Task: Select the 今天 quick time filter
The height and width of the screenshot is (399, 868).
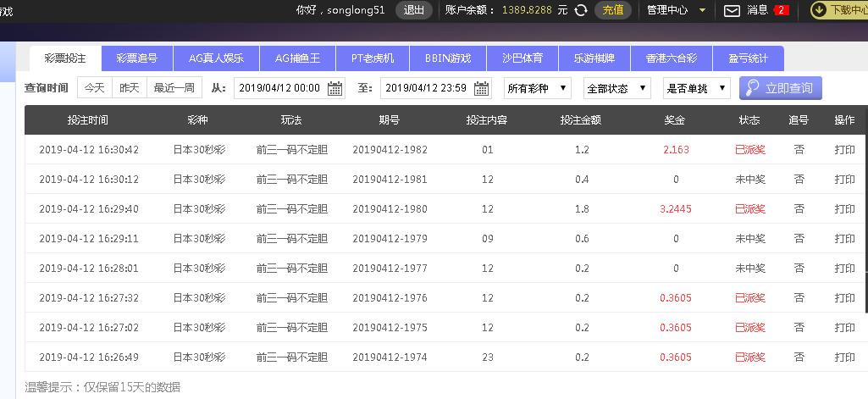Action: (x=94, y=88)
